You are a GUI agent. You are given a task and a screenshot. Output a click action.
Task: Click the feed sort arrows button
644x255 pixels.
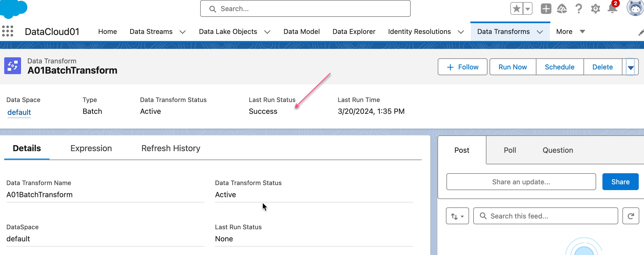pos(457,216)
